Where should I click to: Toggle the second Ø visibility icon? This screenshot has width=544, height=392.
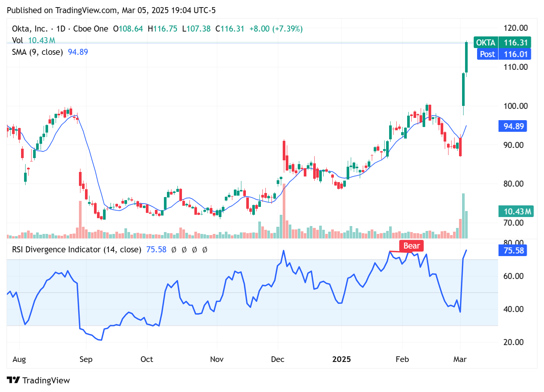[x=184, y=249]
